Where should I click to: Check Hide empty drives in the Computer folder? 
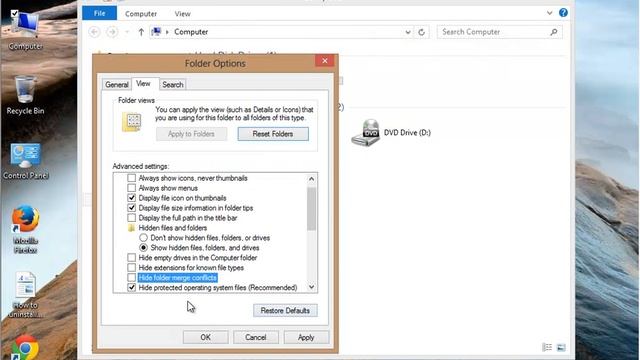(131, 258)
